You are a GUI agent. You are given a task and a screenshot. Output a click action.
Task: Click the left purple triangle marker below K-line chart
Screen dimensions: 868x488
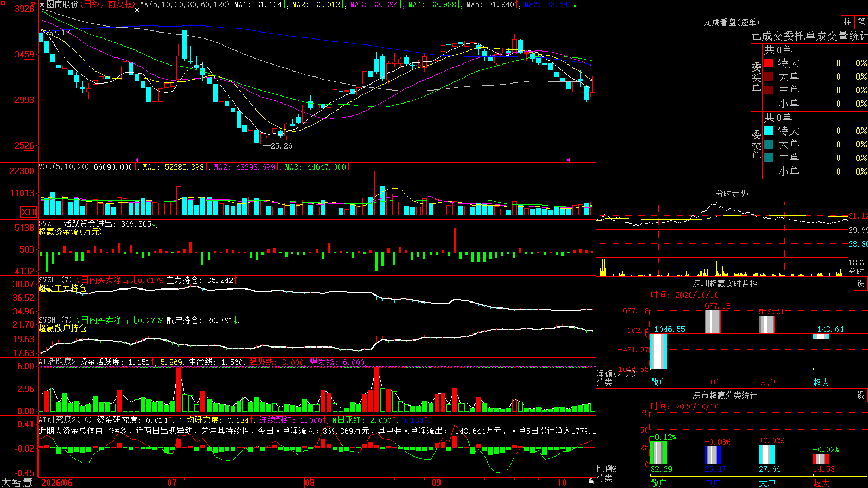(x=136, y=160)
